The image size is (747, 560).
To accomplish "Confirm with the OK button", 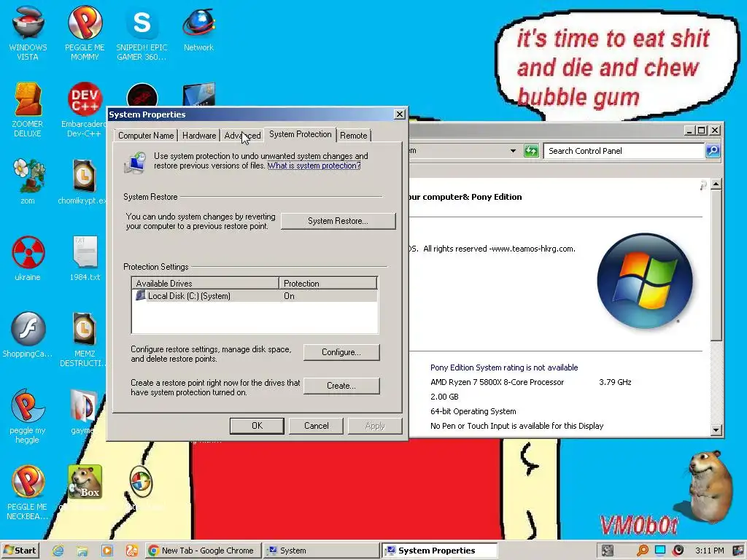I will tap(257, 426).
